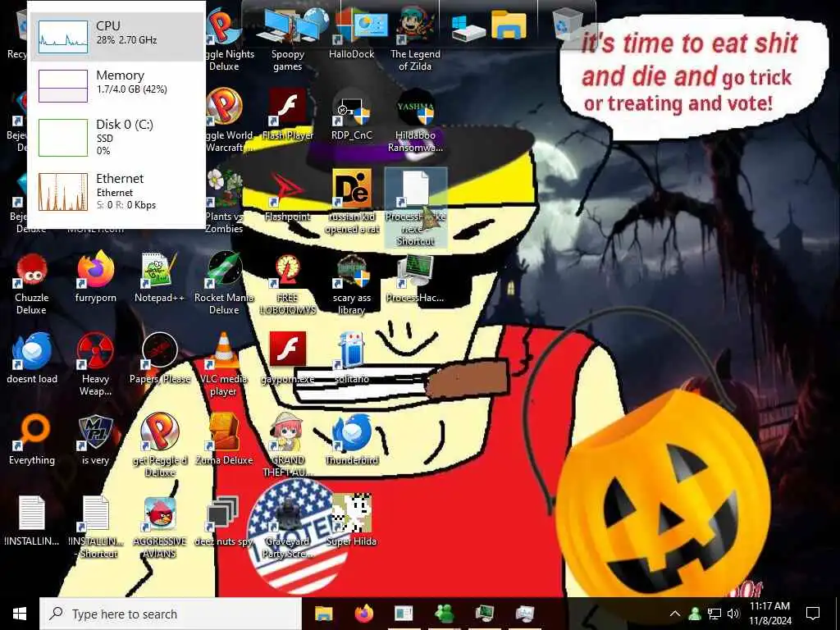Viewport: 840px width, 630px height.
Task: Open the Plants vs Zombies shortcut
Action: pos(224,203)
